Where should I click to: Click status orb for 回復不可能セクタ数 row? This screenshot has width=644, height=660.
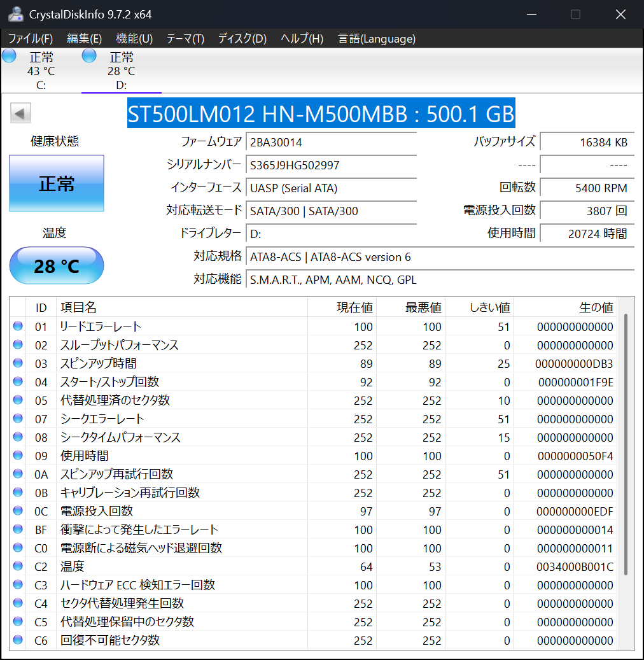pyautogui.click(x=18, y=640)
